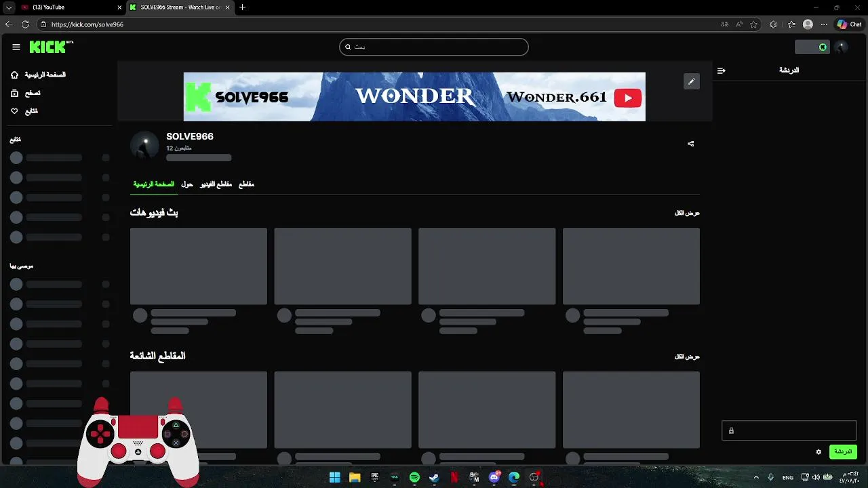The width and height of the screenshot is (868, 488).
Task: Open a new browser tab plus button
Action: pyautogui.click(x=242, y=7)
